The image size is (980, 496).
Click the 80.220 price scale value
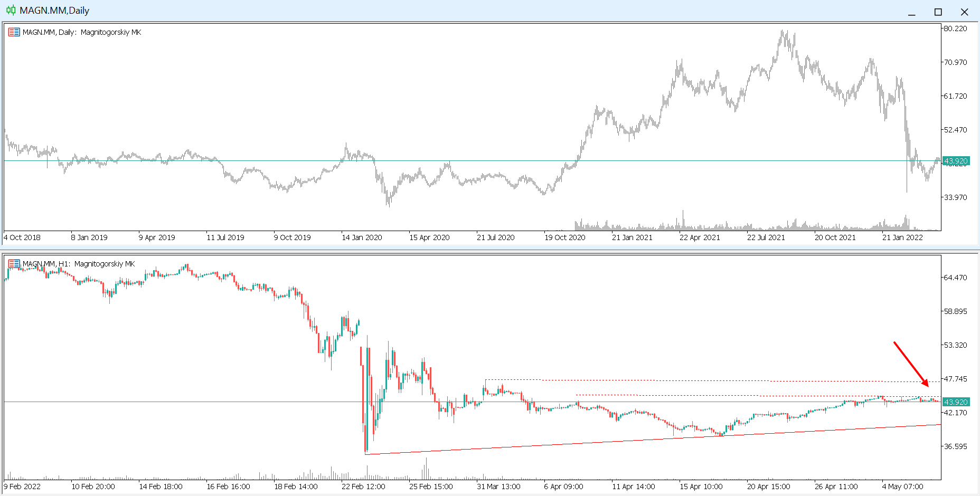tap(955, 28)
